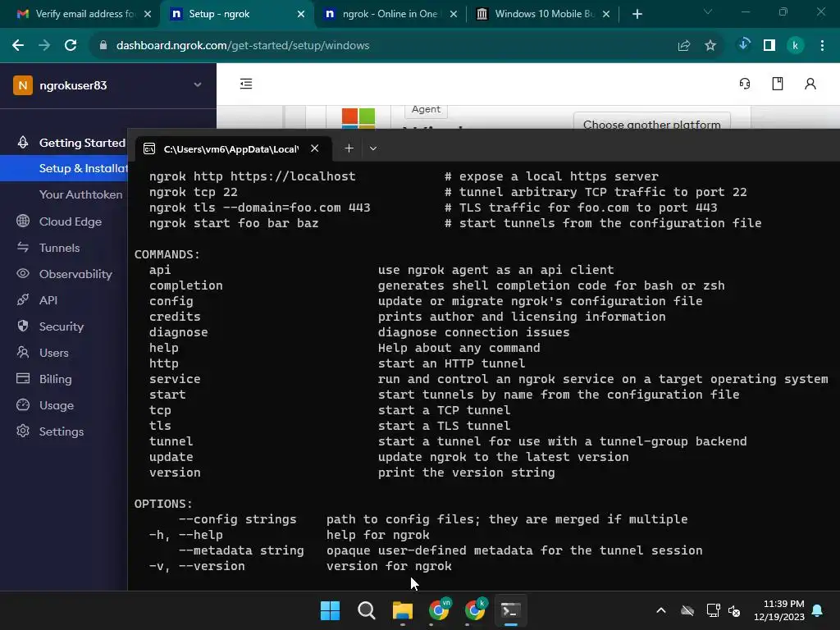
Task: Switch to Verify email address Gmail tab
Action: [x=84, y=14]
